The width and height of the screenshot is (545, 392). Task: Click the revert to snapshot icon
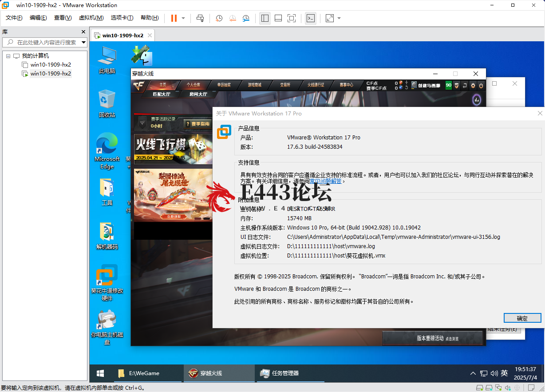coord(233,18)
